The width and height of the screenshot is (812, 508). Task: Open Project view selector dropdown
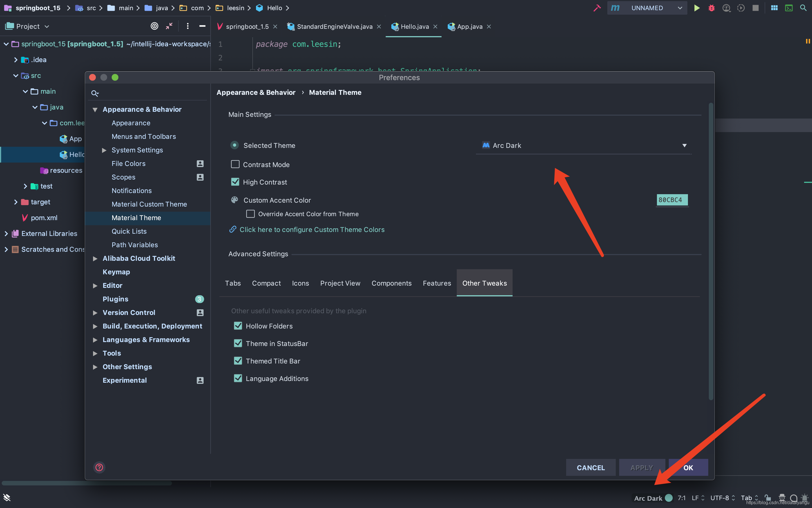tap(28, 26)
